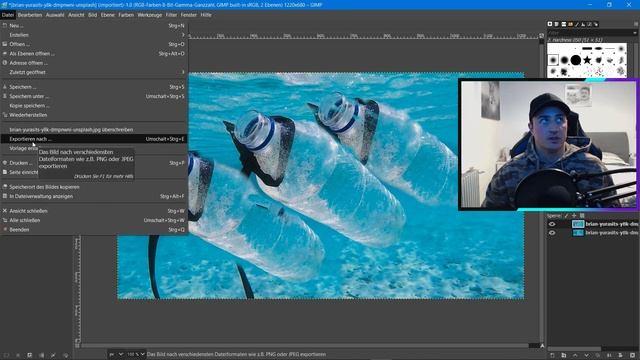The image size is (640, 360).
Task: Open the Bearbeiten menu
Action: click(x=30, y=15)
